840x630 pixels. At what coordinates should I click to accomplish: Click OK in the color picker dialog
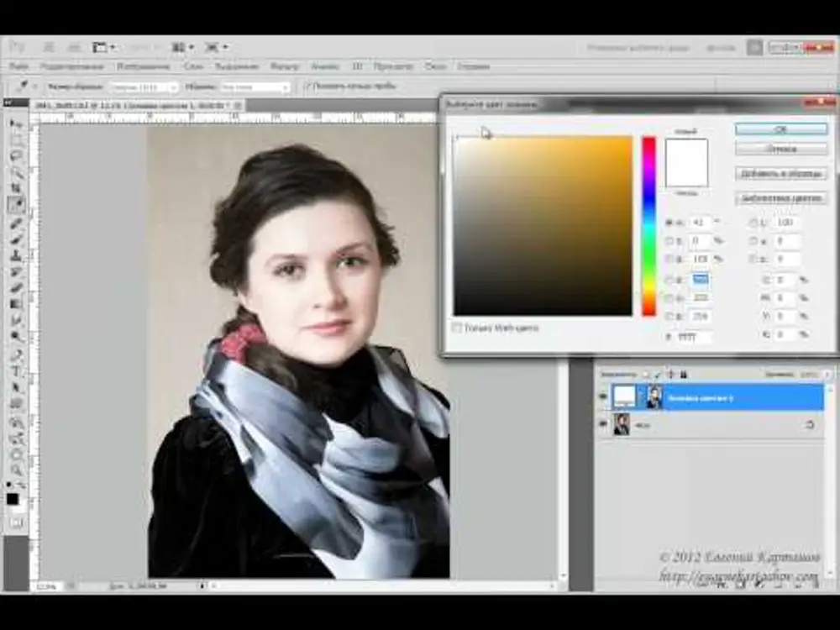pos(780,129)
